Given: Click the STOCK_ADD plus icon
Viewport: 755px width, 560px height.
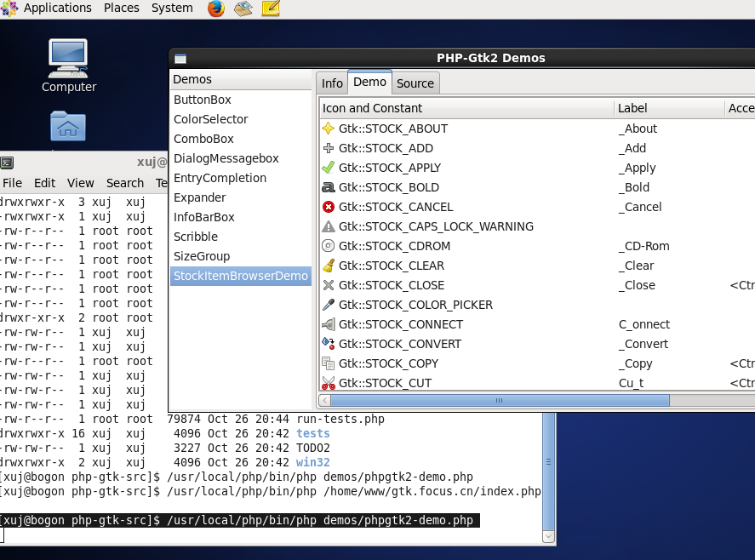Looking at the screenshot, I should pos(328,148).
